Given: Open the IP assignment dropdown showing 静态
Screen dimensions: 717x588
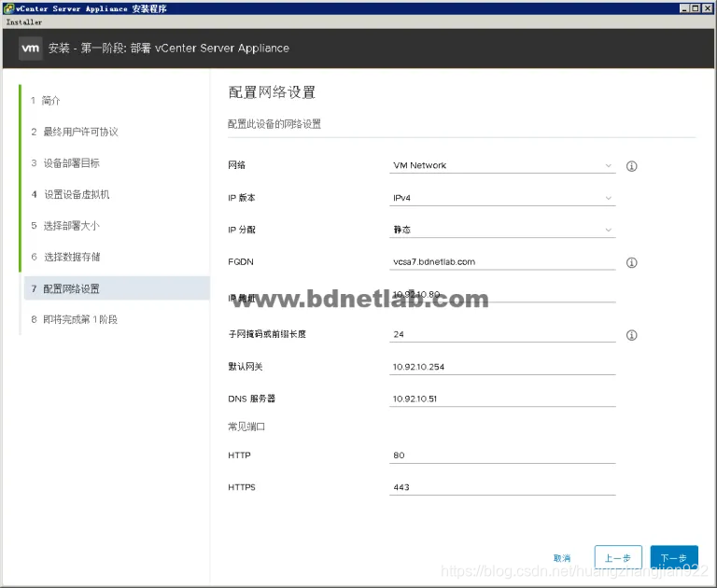Looking at the screenshot, I should 502,230.
